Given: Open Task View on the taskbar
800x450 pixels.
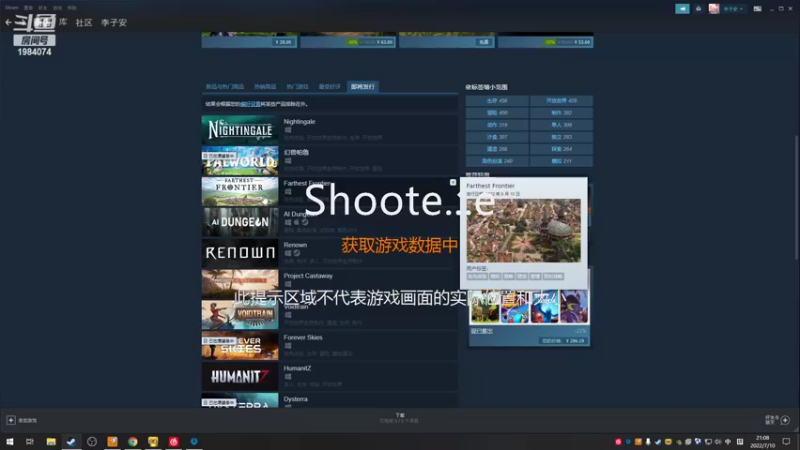Looking at the screenshot, I should click(x=30, y=441).
